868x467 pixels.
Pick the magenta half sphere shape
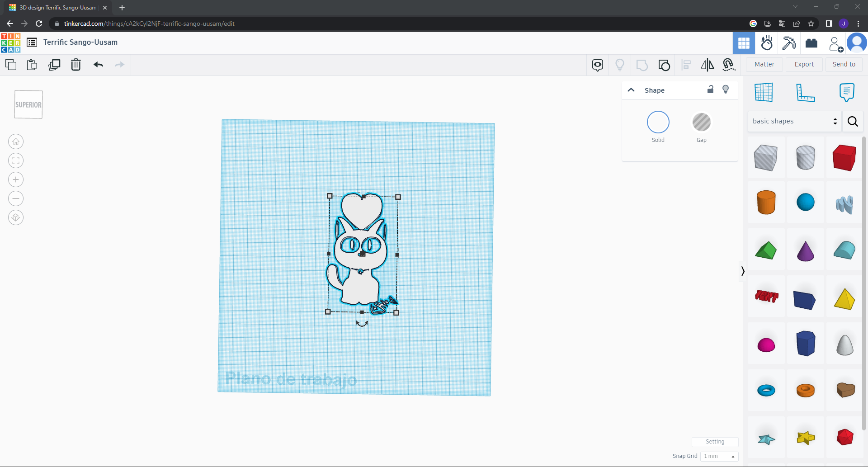click(x=766, y=345)
